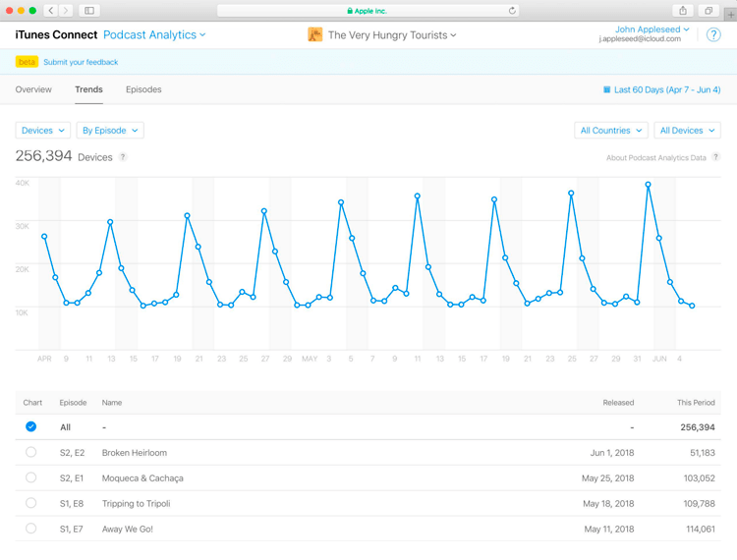Reload the page with refresh icon

[x=512, y=11]
